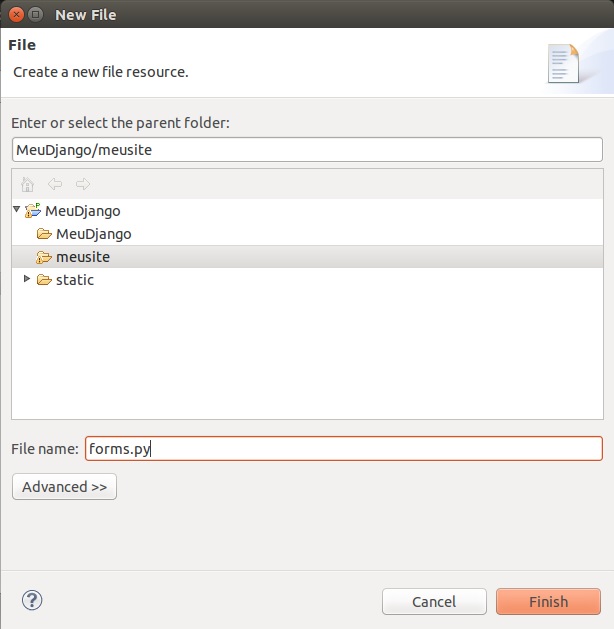Collapse the MeuDjango project tree node
The height and width of the screenshot is (629, 614).
tap(17, 210)
